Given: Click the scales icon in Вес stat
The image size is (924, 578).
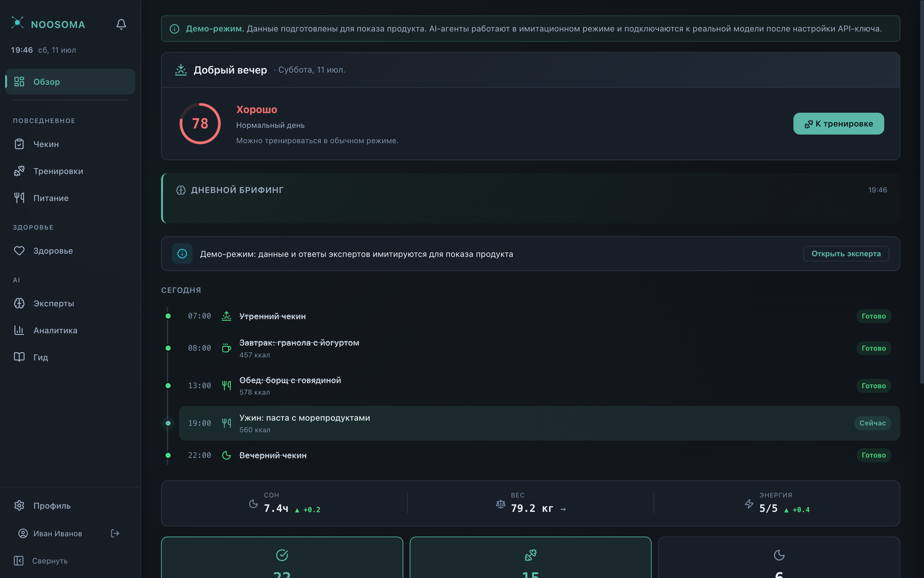Looking at the screenshot, I should 501,504.
